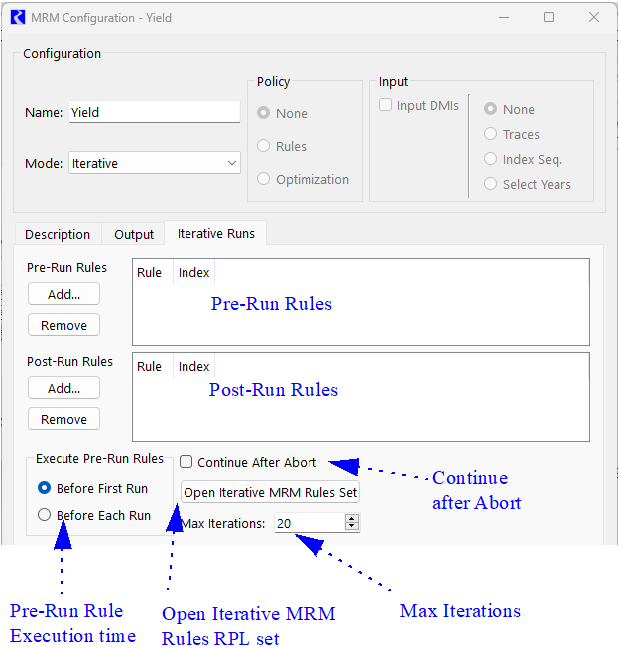Select the Before Each Run radio option

coord(44,515)
